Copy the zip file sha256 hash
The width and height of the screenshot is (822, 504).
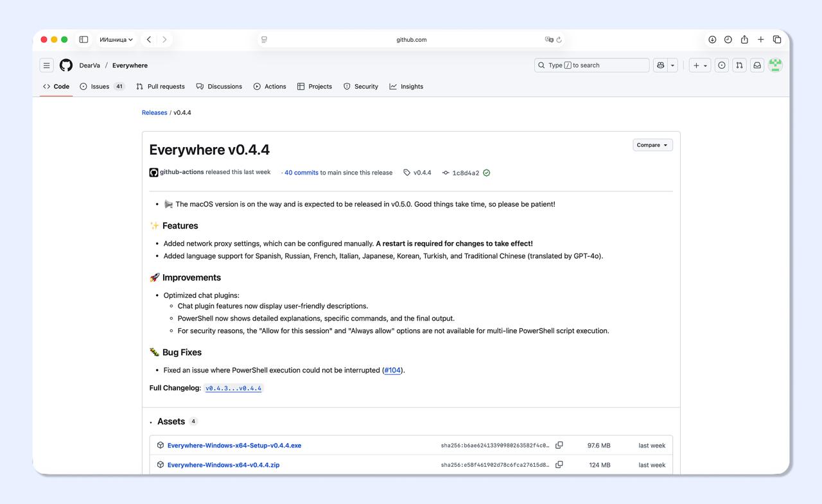(559, 464)
